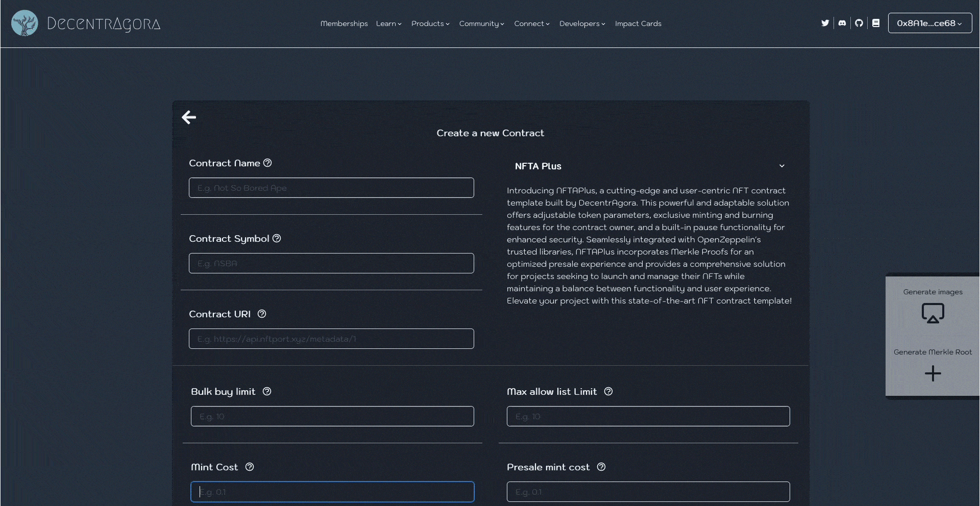Screen dimensions: 980x506
Task: Open the GitHub icon link
Action: [859, 23]
